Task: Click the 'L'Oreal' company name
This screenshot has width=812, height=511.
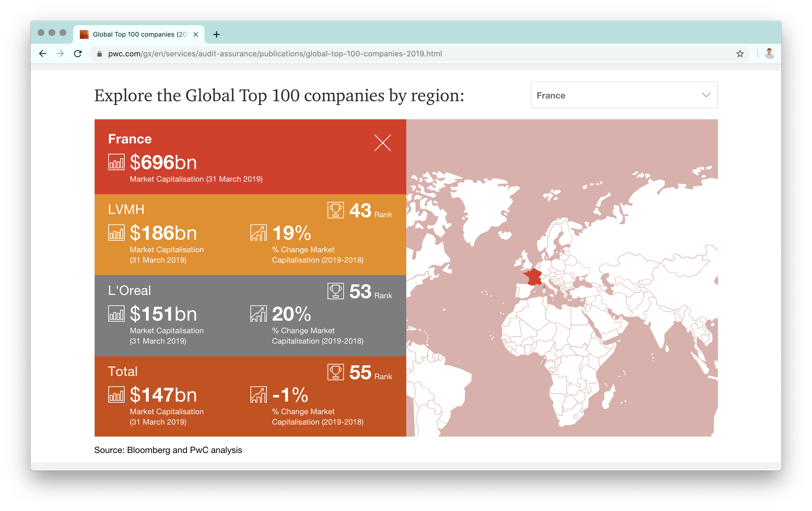Action: 129,291
